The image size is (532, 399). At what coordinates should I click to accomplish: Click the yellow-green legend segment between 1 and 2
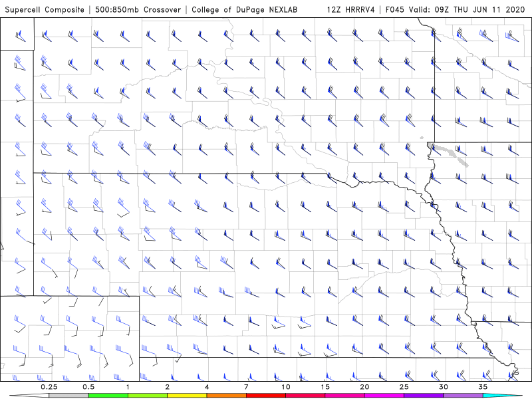click(148, 396)
